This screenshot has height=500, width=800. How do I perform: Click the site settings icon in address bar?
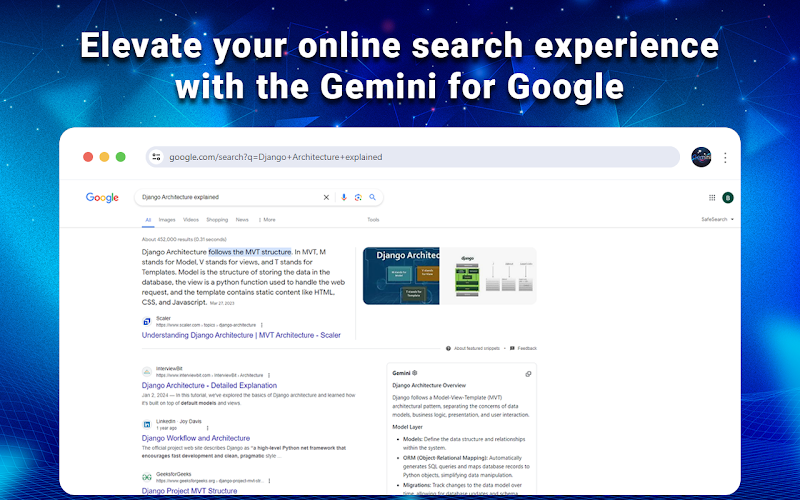pos(156,157)
